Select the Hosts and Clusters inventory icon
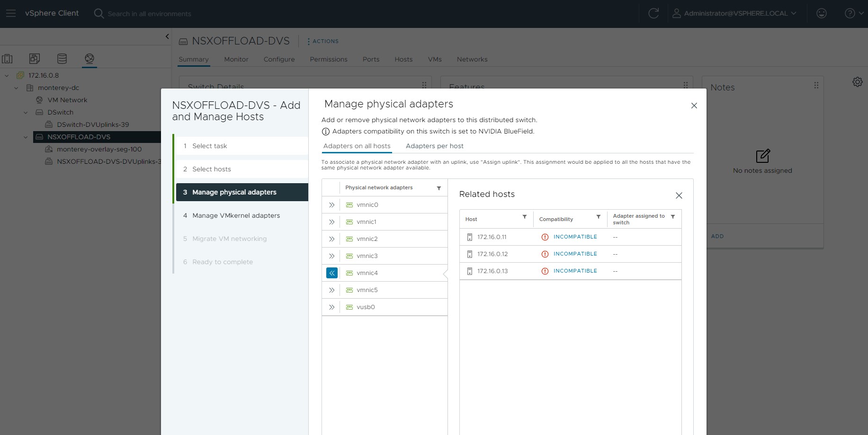Image resolution: width=868 pixels, height=435 pixels. [8, 59]
